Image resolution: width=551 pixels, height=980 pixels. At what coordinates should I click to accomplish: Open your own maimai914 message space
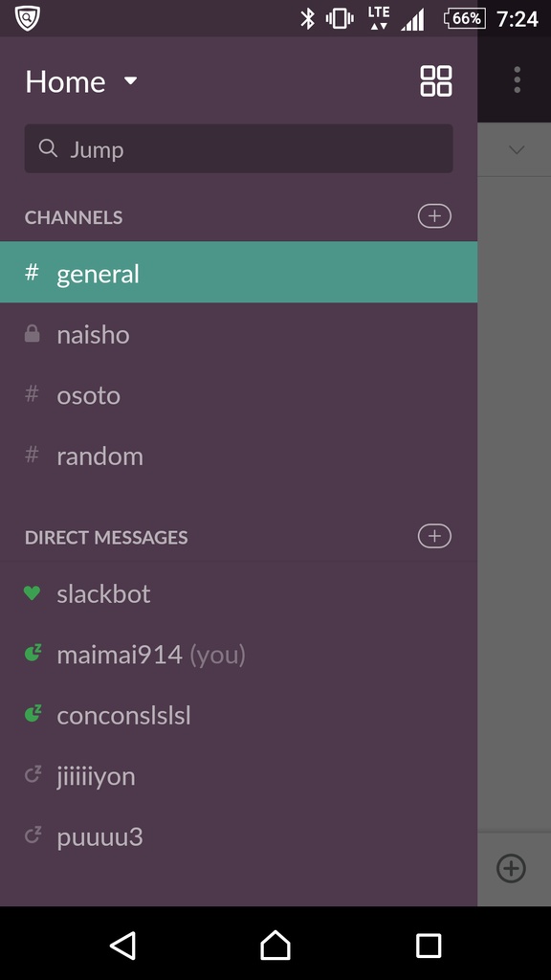pos(238,655)
